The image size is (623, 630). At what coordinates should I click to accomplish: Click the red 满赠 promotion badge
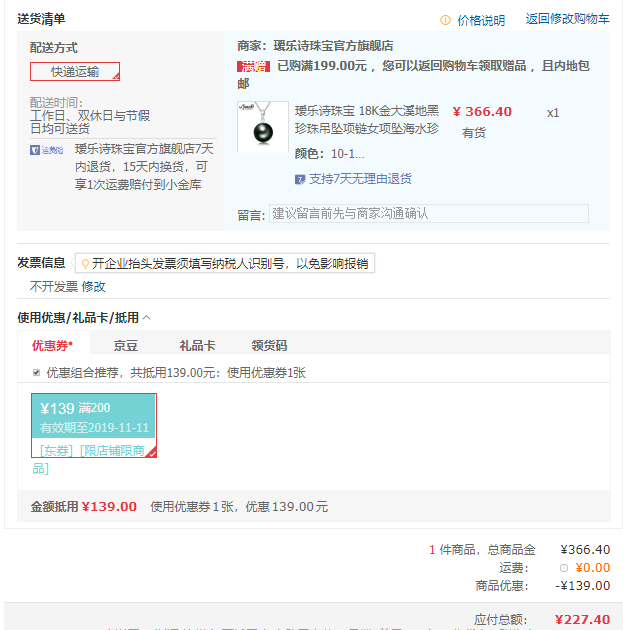[x=253, y=66]
